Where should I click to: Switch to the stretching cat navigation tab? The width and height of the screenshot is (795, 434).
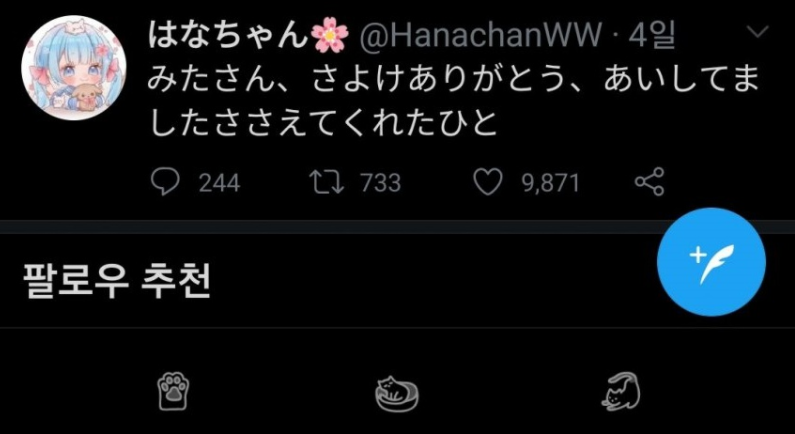pos(621,391)
